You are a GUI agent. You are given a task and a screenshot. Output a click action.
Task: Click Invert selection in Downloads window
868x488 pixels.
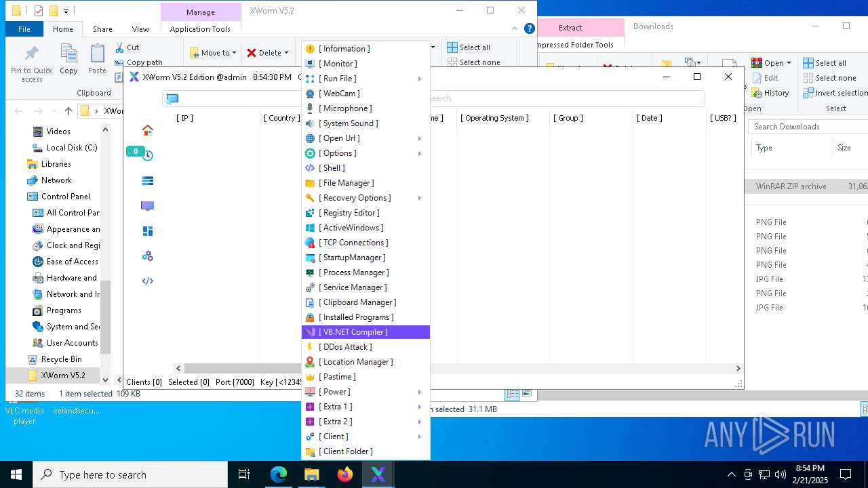835,93
